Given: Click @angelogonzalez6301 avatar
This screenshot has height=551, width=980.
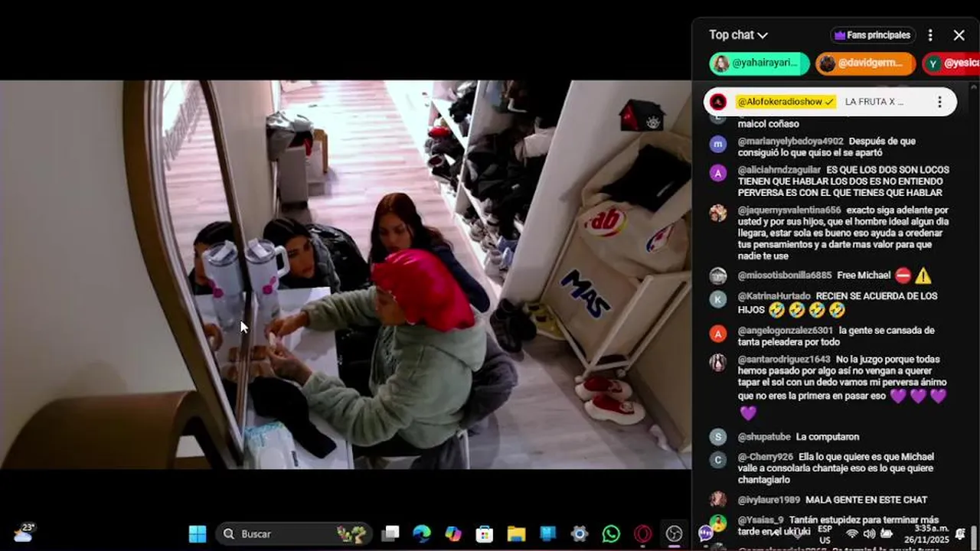Looking at the screenshot, I should (717, 334).
